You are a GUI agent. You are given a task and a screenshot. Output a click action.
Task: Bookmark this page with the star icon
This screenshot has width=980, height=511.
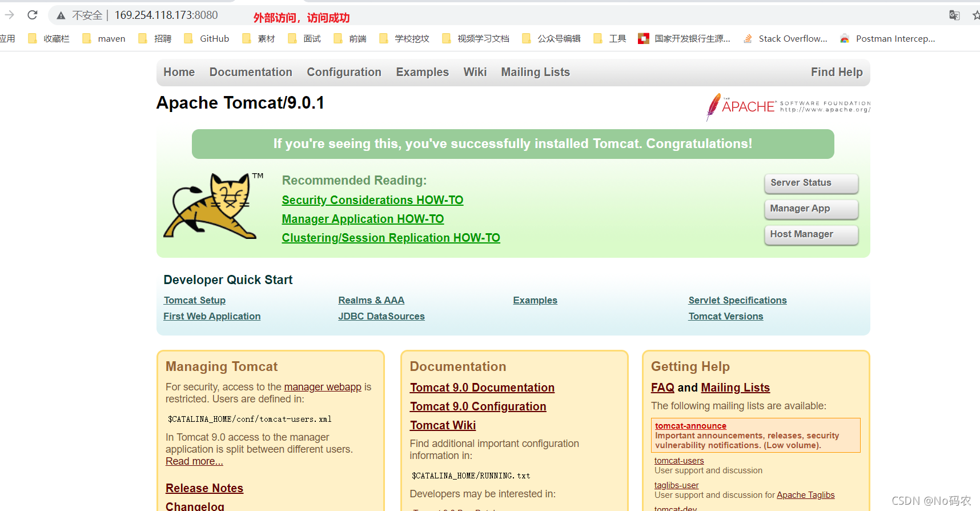975,15
